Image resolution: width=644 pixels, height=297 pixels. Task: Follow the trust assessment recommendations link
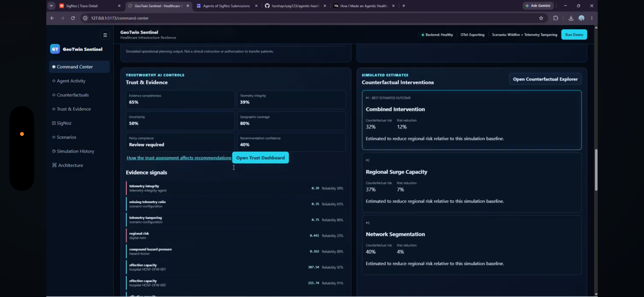pyautogui.click(x=179, y=158)
